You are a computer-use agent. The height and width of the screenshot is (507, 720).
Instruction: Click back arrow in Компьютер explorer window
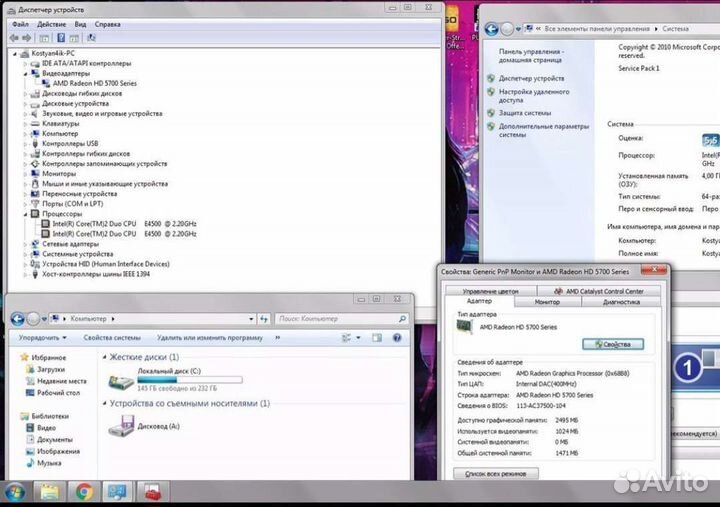[17, 319]
